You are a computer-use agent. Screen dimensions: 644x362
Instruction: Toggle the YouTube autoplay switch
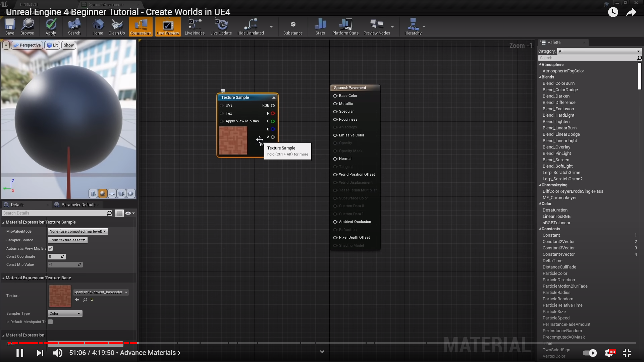point(590,353)
